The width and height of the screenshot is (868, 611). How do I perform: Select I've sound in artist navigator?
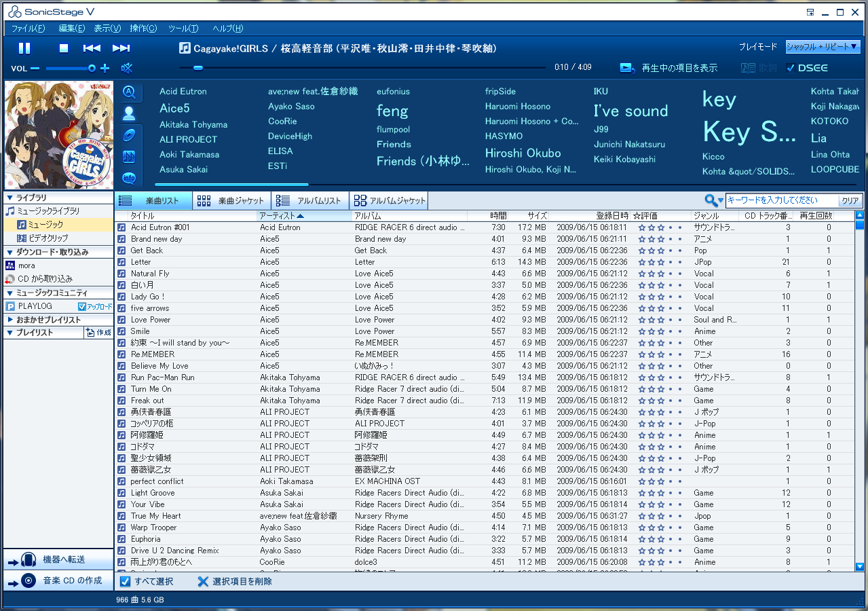coord(630,111)
